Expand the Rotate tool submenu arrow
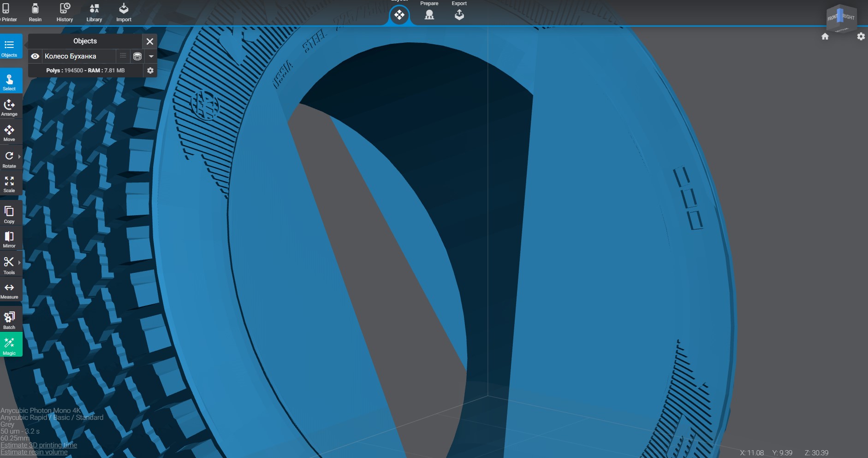 [x=19, y=157]
